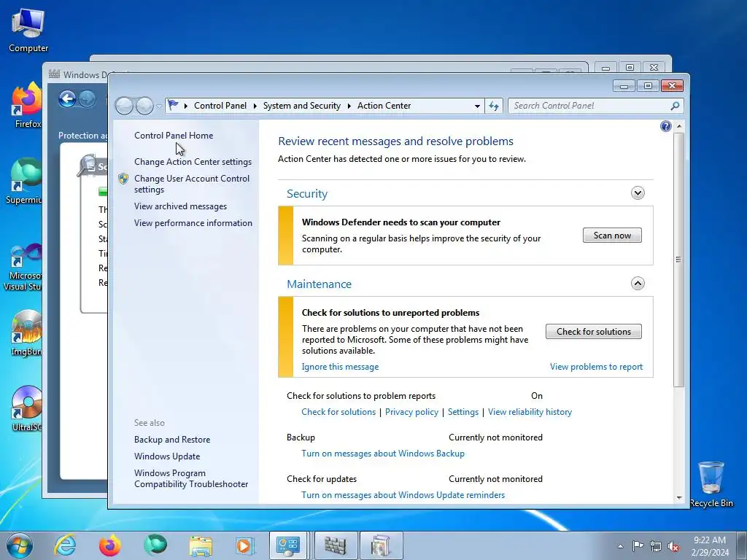Click the arrow before Control Panel breadcrumb
Screen dimensions: 747x560
pyautogui.click(x=186, y=106)
